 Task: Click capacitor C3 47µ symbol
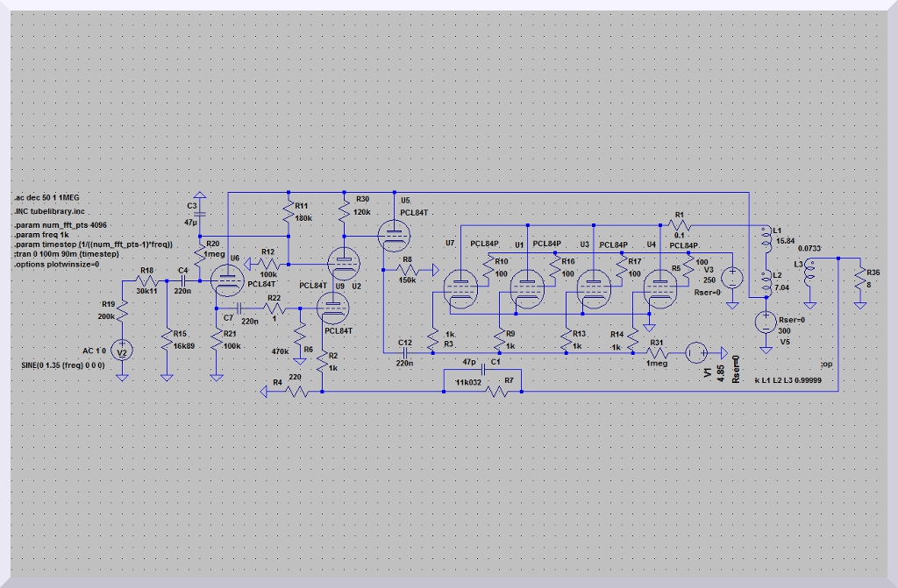tap(199, 214)
